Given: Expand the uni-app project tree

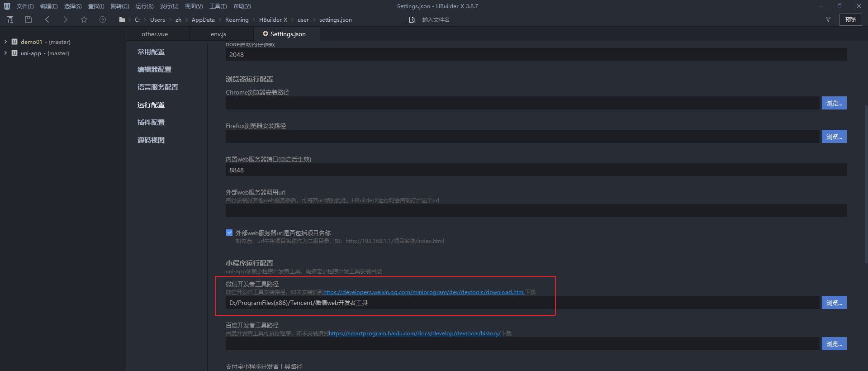Looking at the screenshot, I should [5, 53].
